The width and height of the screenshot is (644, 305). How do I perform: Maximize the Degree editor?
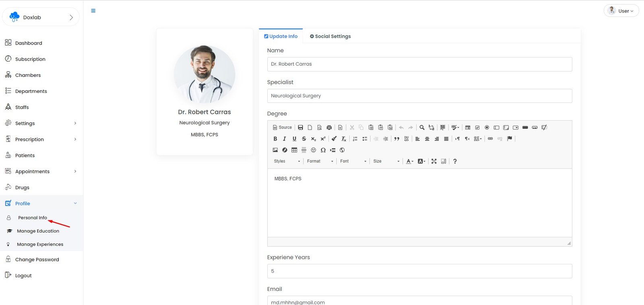tap(434, 161)
